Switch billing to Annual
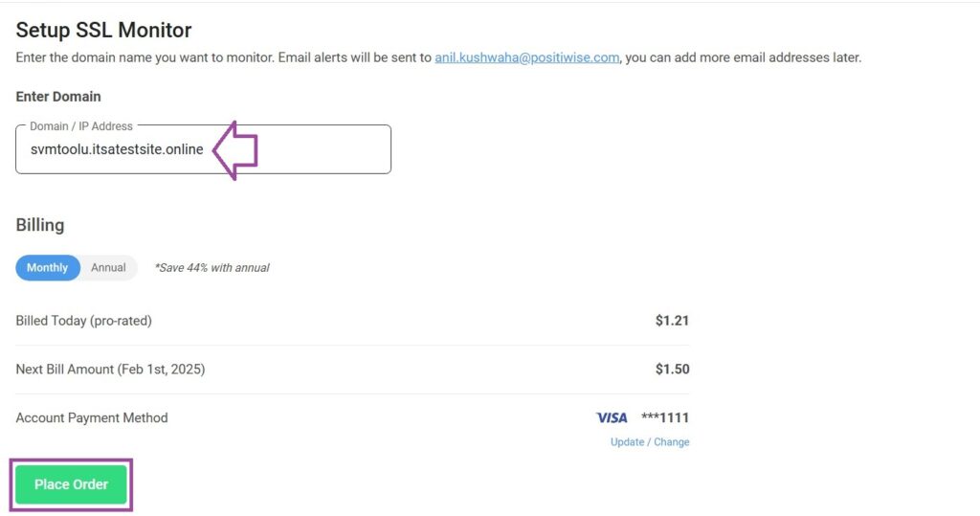Viewport: 980px width, 516px height. pyautogui.click(x=108, y=268)
